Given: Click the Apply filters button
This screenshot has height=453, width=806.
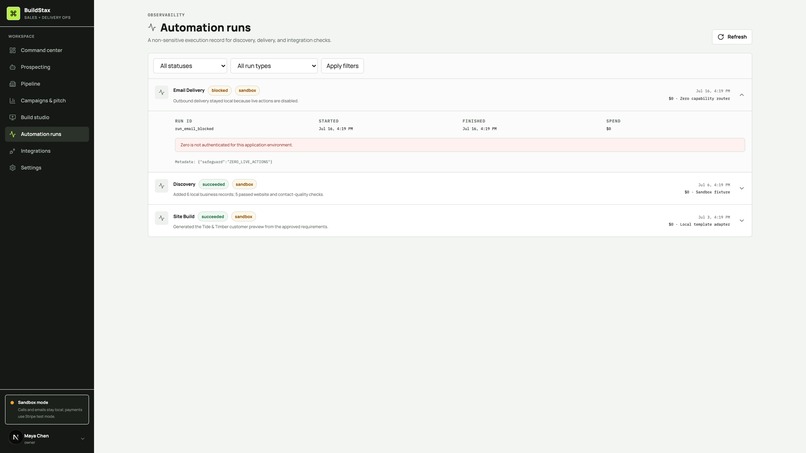Looking at the screenshot, I should point(342,66).
